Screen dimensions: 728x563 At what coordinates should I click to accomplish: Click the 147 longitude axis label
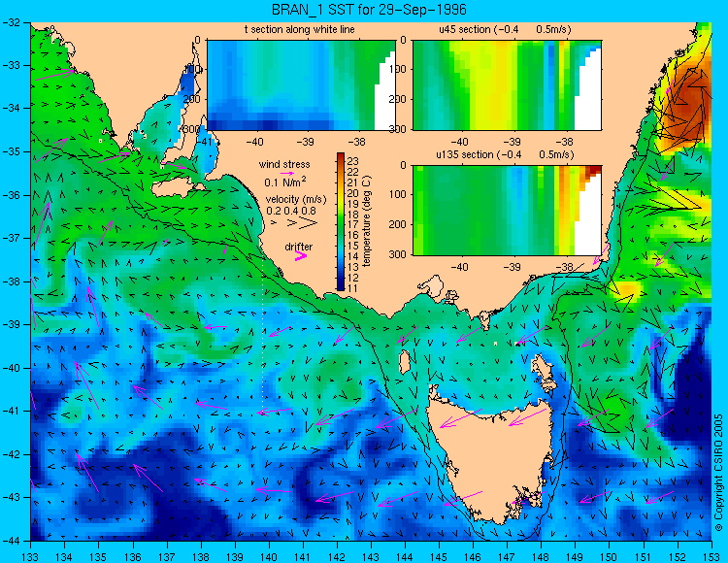[x=507, y=556]
